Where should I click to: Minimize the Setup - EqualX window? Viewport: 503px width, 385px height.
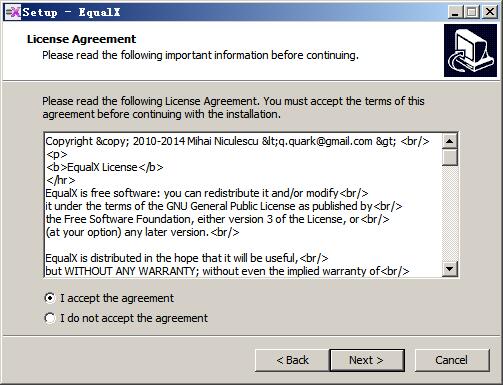(455, 12)
